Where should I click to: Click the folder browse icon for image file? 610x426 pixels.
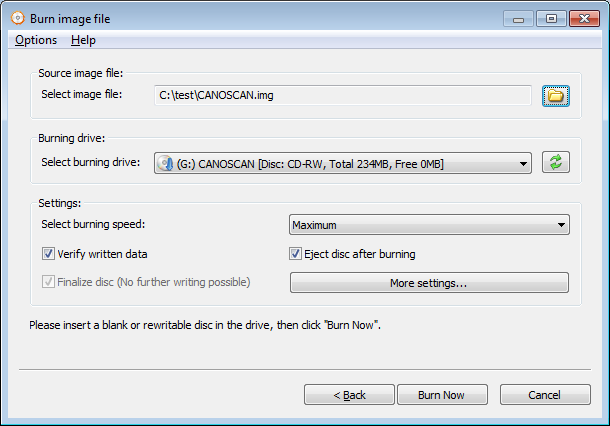point(556,96)
